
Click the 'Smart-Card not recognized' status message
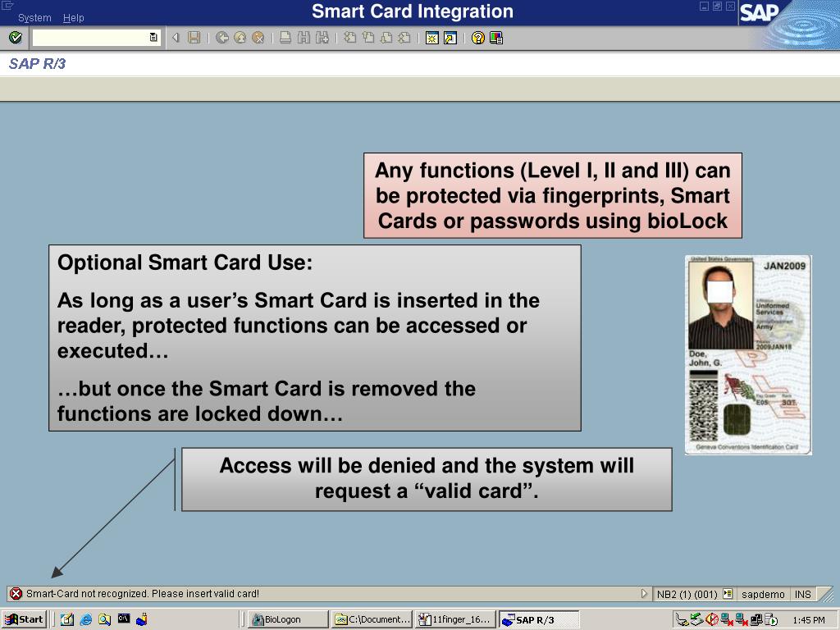143,594
